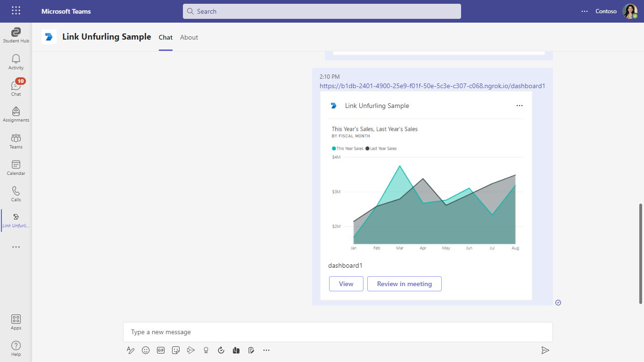Switch to the About tab

click(x=189, y=37)
